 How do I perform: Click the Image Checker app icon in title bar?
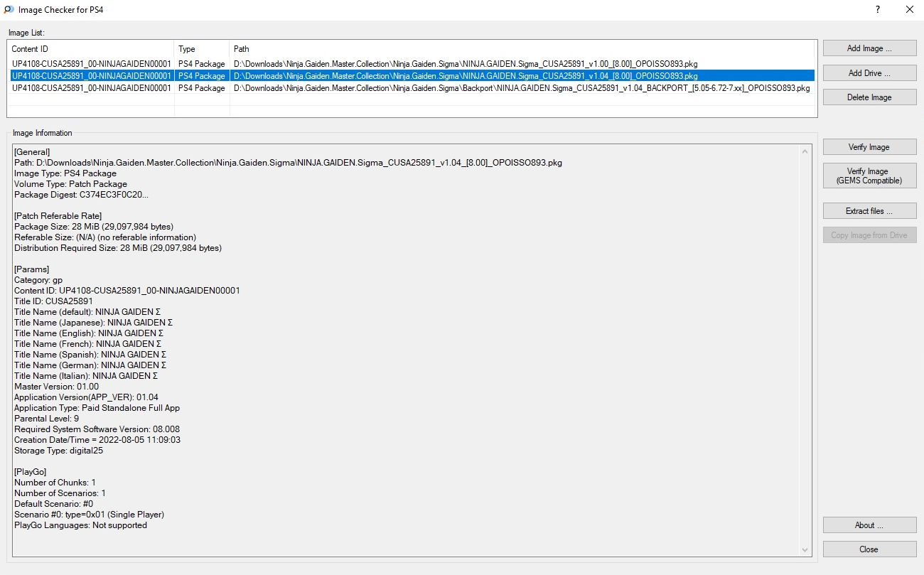click(x=9, y=10)
